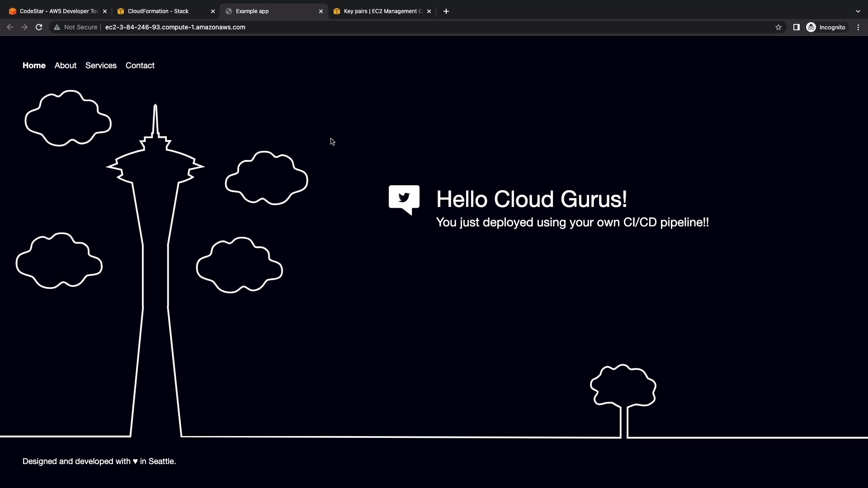Go to the Contact page link
Viewport: 868px width, 488px height.
coord(140,66)
